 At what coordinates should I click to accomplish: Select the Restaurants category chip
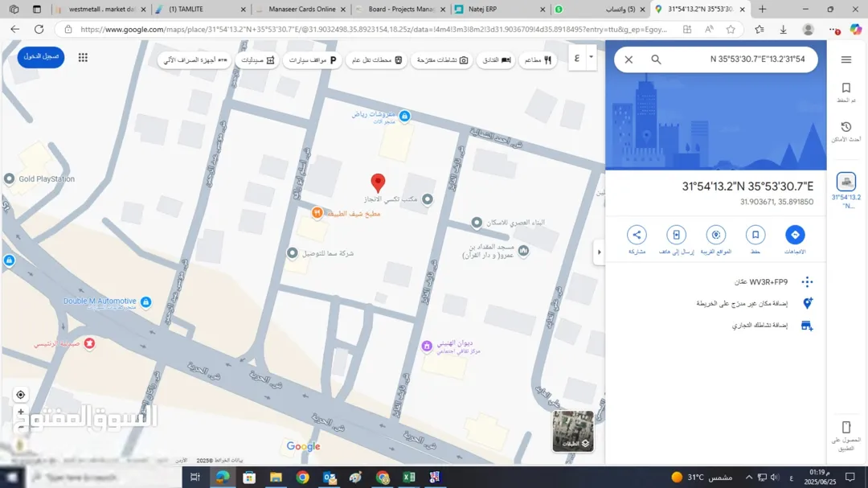point(538,59)
